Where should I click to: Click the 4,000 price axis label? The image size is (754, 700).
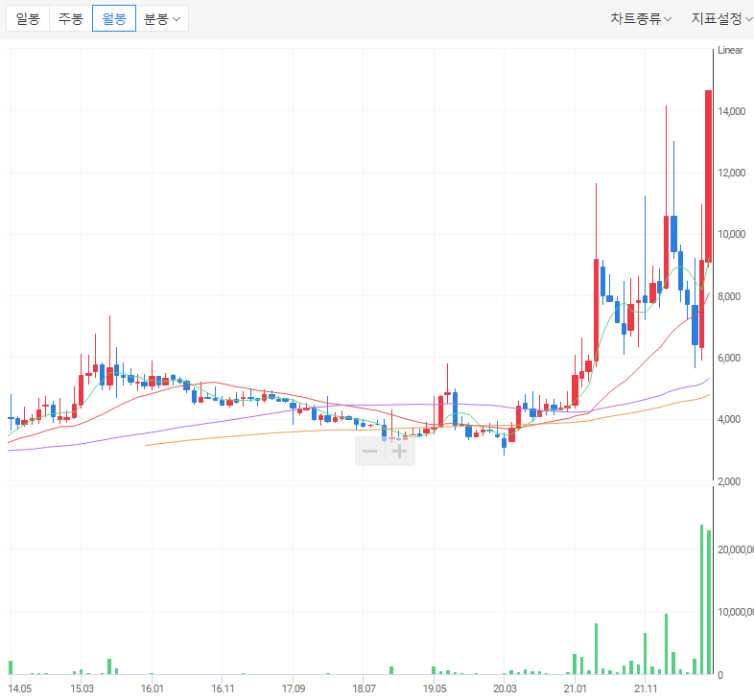(729, 420)
